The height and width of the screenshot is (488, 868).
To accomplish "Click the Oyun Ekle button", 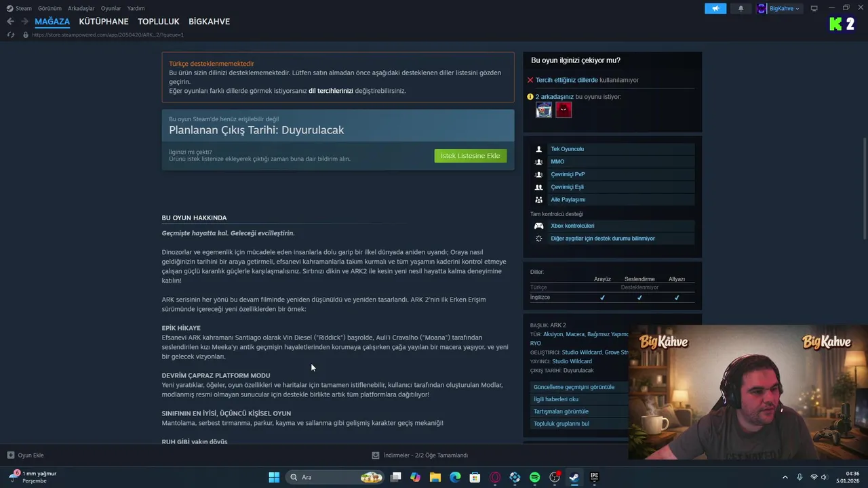I will point(25,455).
